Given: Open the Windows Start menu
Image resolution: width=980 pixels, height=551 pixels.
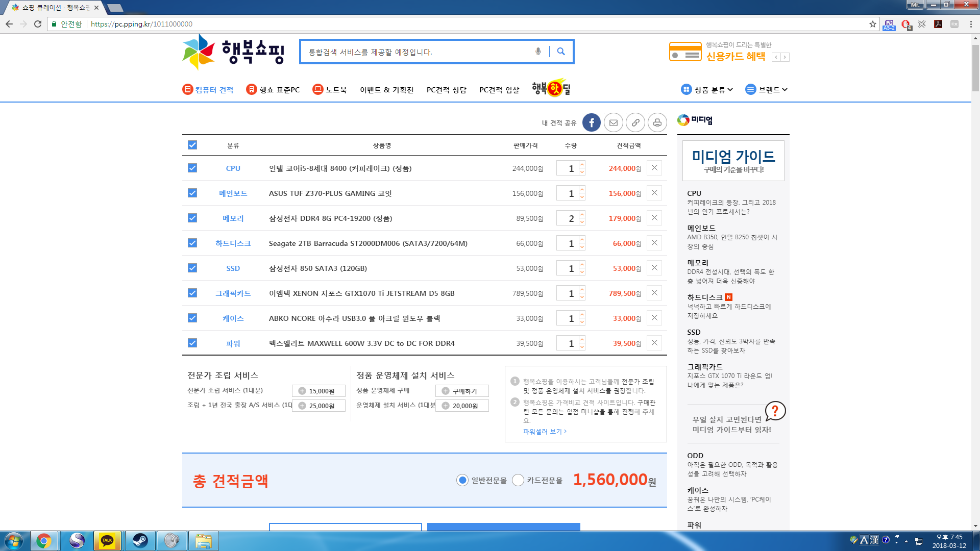Looking at the screenshot, I should coord(14,541).
